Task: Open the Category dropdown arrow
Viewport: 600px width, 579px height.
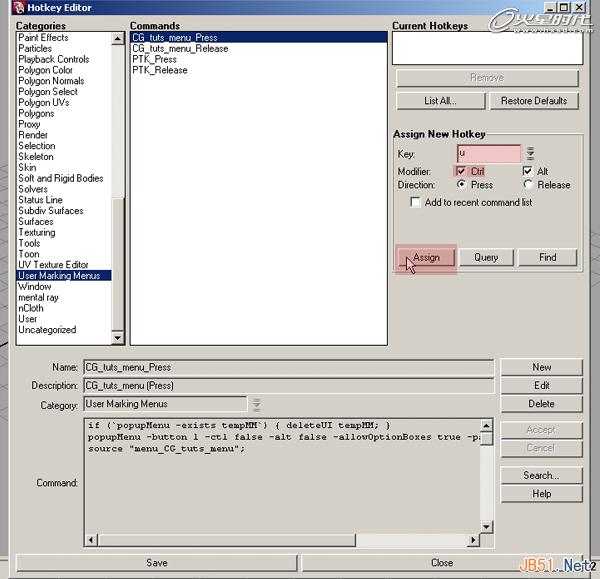Action: pyautogui.click(x=256, y=404)
